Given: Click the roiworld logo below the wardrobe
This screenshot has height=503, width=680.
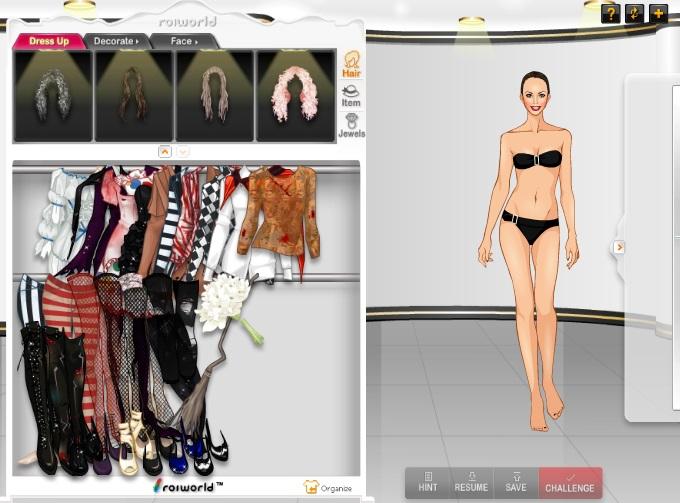Looking at the screenshot, I should pyautogui.click(x=188, y=486).
